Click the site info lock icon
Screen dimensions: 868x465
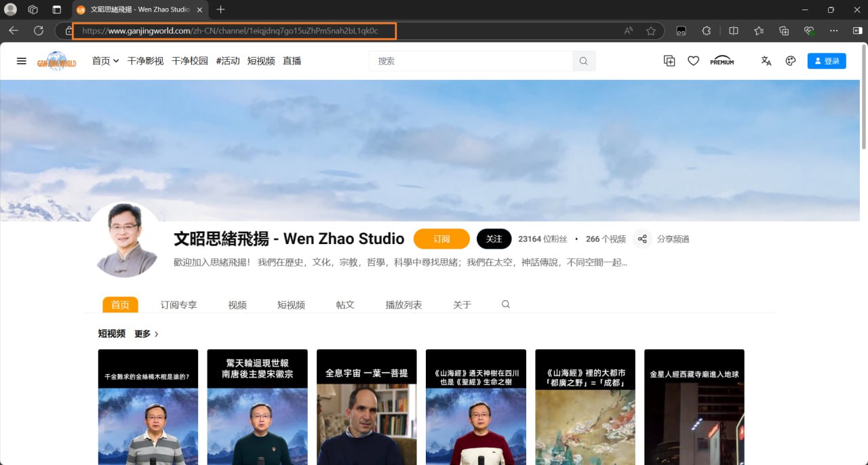68,31
